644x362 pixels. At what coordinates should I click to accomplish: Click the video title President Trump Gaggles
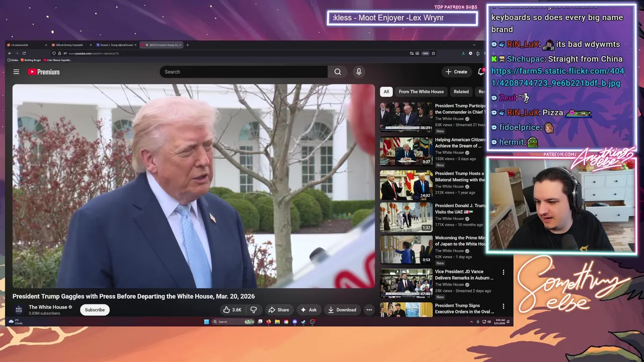click(x=134, y=297)
